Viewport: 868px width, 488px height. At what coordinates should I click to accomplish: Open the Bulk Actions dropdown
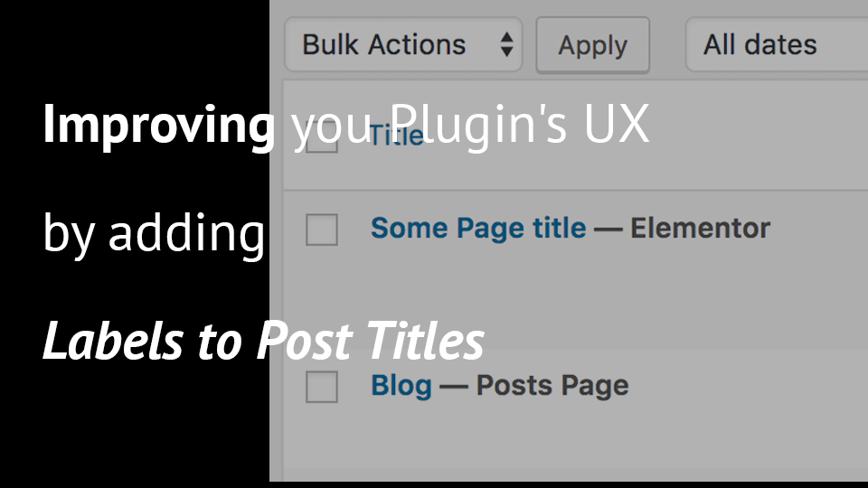click(x=403, y=44)
